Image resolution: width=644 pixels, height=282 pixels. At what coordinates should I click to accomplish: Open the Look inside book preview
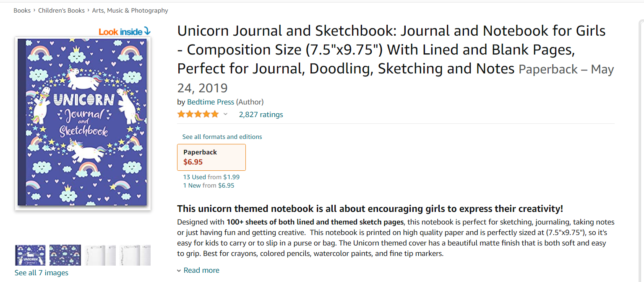(x=124, y=31)
